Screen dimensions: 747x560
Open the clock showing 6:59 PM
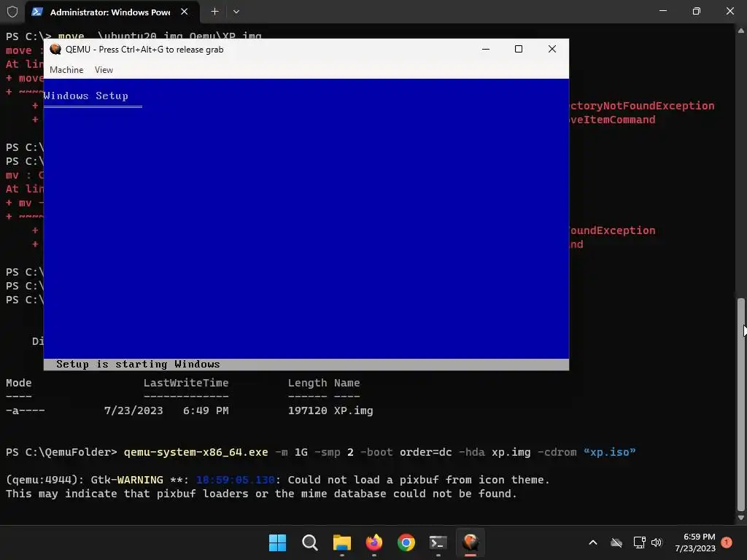pyautogui.click(x=695, y=542)
